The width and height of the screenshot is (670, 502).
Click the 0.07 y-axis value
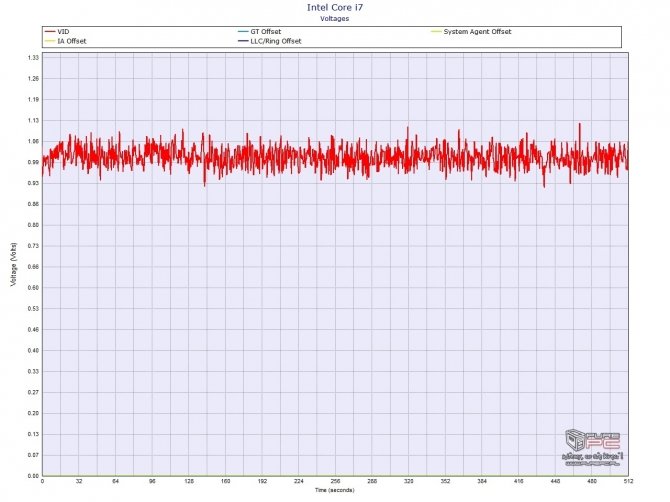click(x=33, y=455)
